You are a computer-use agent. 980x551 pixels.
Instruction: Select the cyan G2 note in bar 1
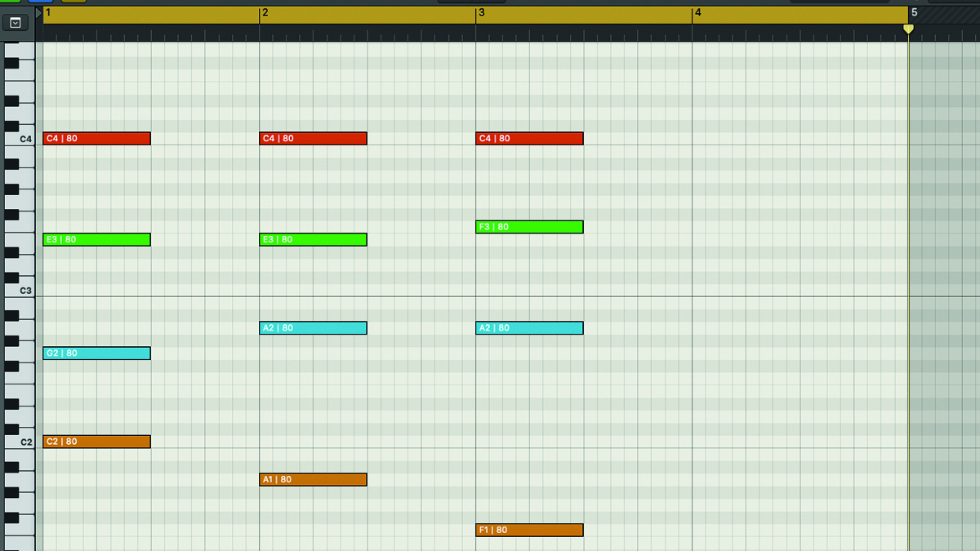coord(96,353)
